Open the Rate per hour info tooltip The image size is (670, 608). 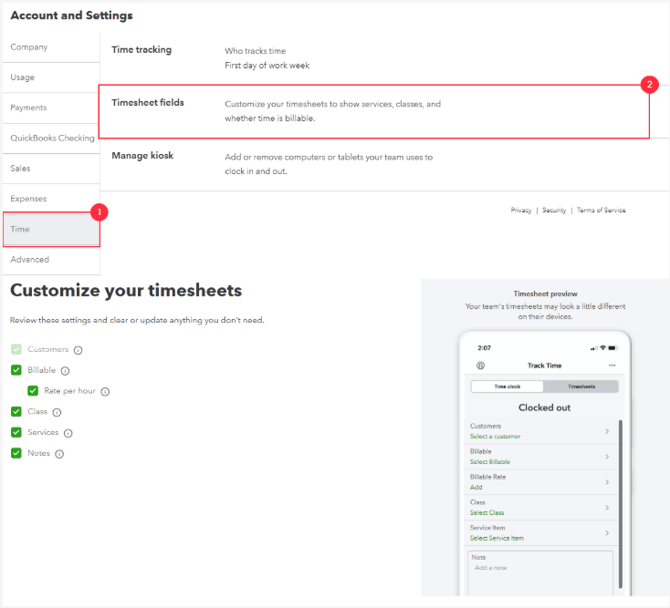tap(105, 392)
